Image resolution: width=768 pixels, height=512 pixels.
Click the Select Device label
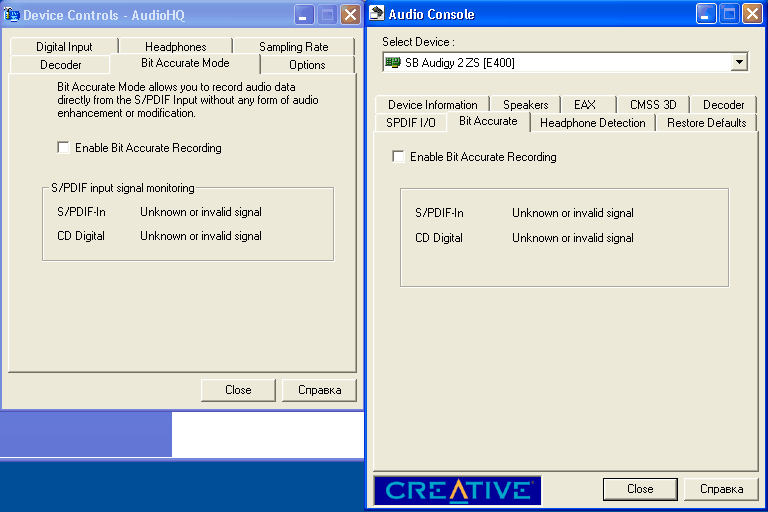click(x=418, y=42)
